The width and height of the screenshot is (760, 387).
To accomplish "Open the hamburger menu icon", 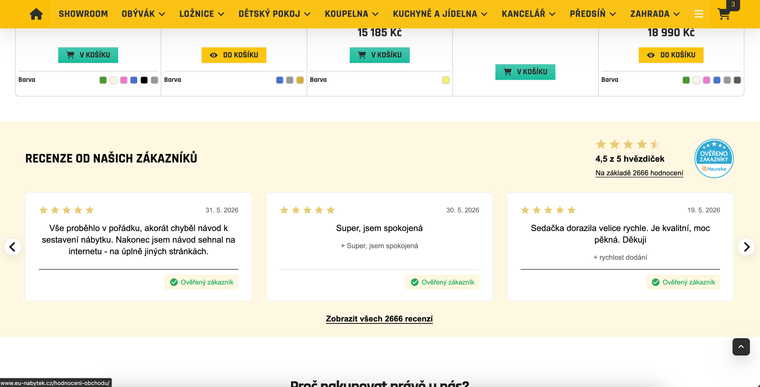I will 698,14.
